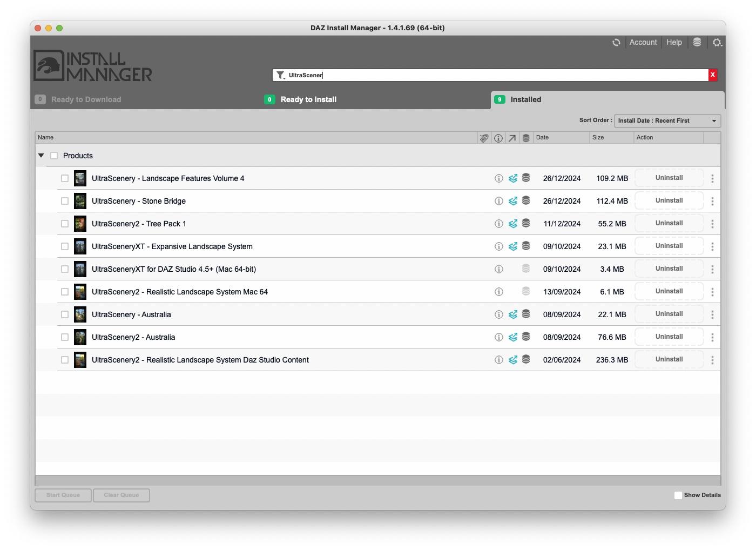Click the tags column header icon

click(x=484, y=138)
